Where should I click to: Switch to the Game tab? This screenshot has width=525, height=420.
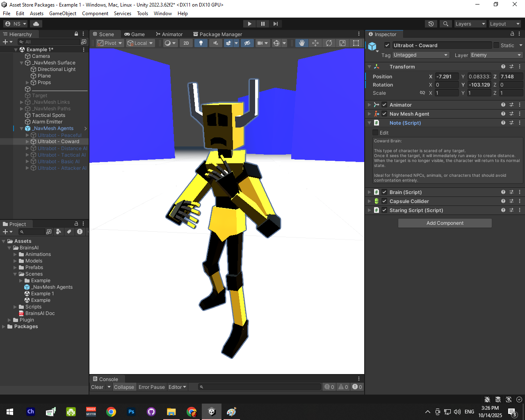coord(135,34)
